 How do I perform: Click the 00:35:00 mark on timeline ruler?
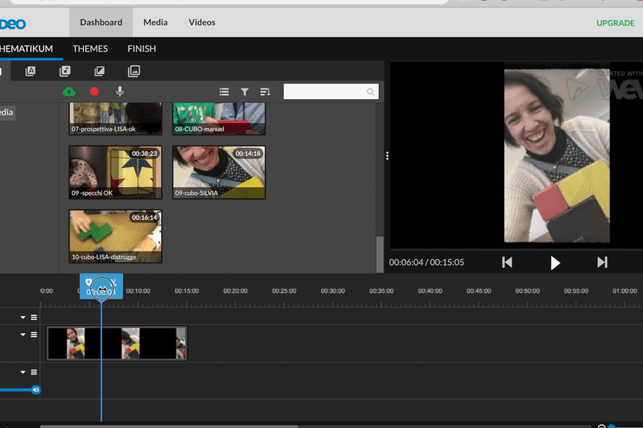point(381,291)
